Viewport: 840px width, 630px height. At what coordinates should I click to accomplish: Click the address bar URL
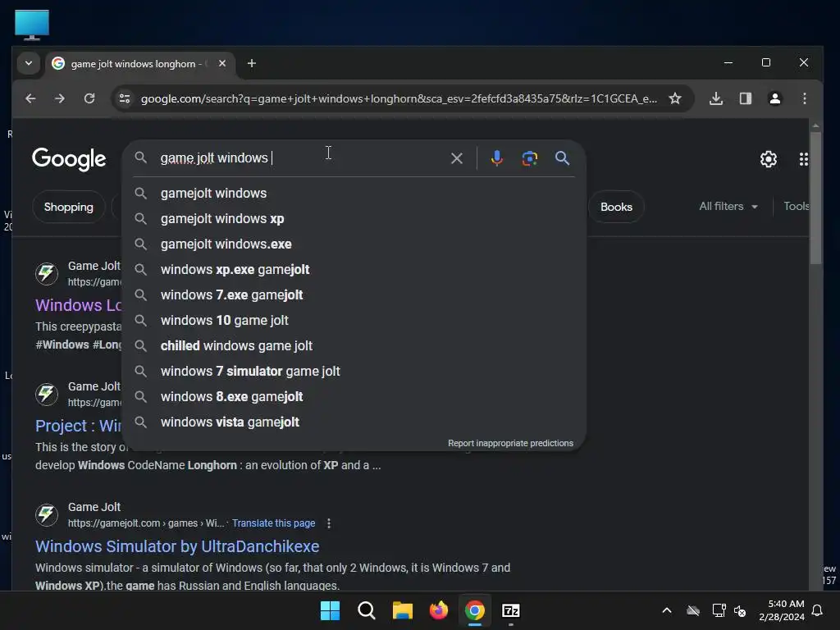coord(398,98)
